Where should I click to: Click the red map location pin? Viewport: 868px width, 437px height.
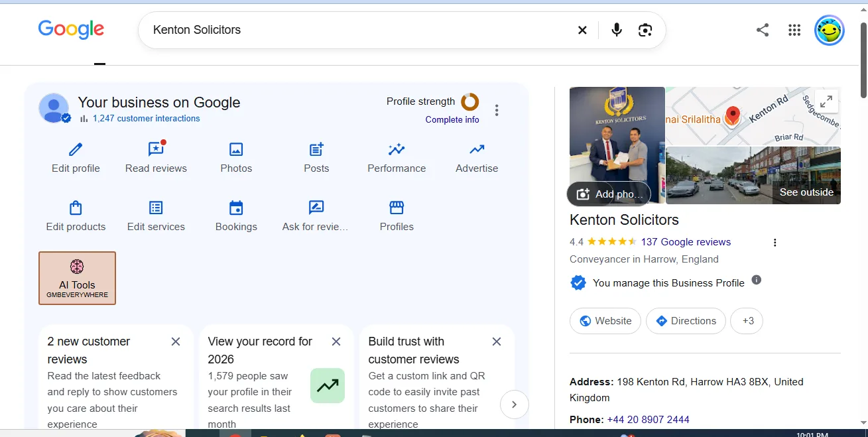pos(732,116)
